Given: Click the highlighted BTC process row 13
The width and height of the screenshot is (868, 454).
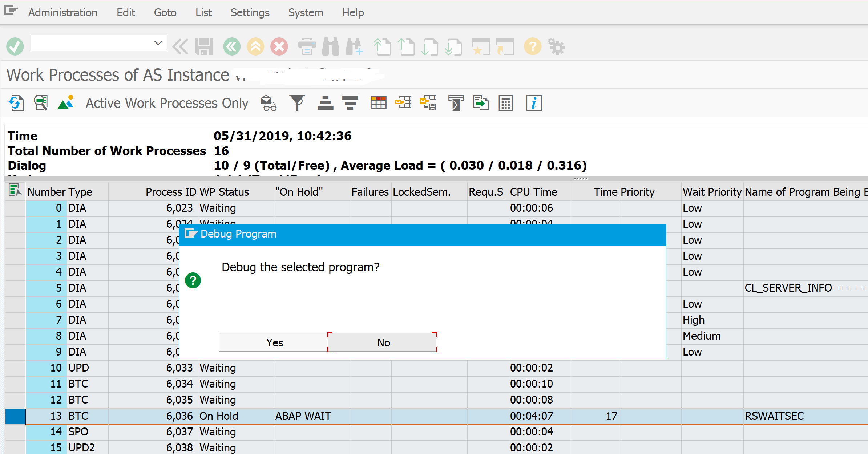Looking at the screenshot, I should pyautogui.click(x=230, y=415).
